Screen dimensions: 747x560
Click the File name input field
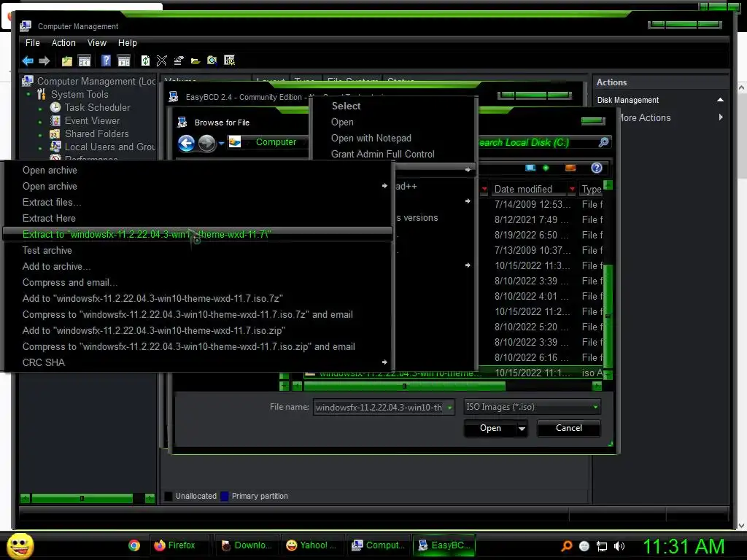pos(379,408)
